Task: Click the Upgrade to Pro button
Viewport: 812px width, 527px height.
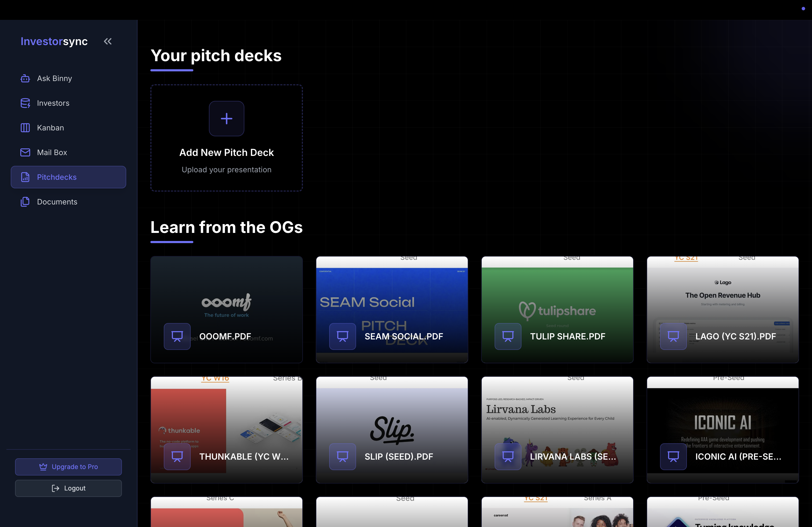Action: pyautogui.click(x=68, y=467)
